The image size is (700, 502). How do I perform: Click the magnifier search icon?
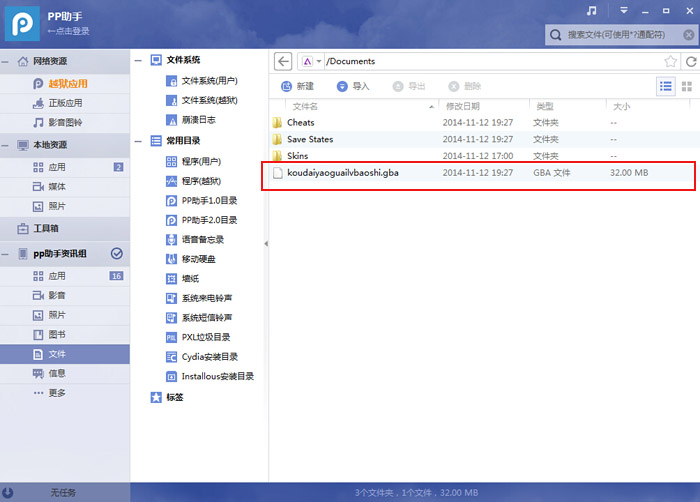point(555,35)
